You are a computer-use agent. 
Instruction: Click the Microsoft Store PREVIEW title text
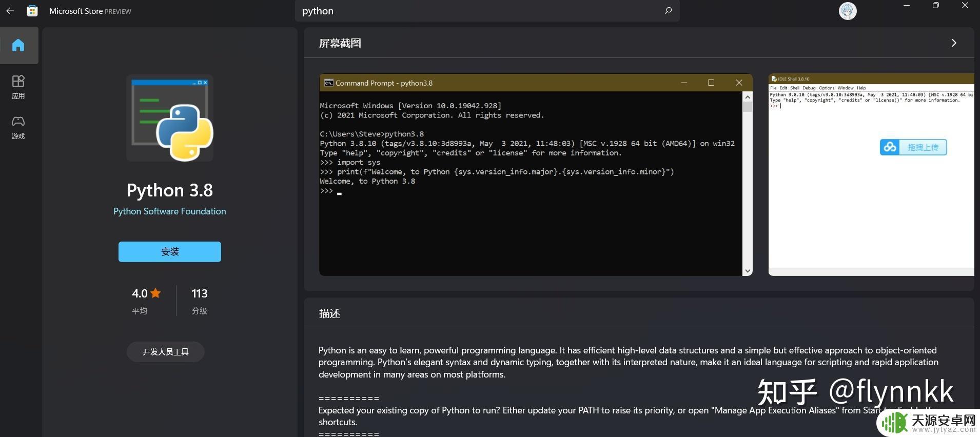pos(90,11)
